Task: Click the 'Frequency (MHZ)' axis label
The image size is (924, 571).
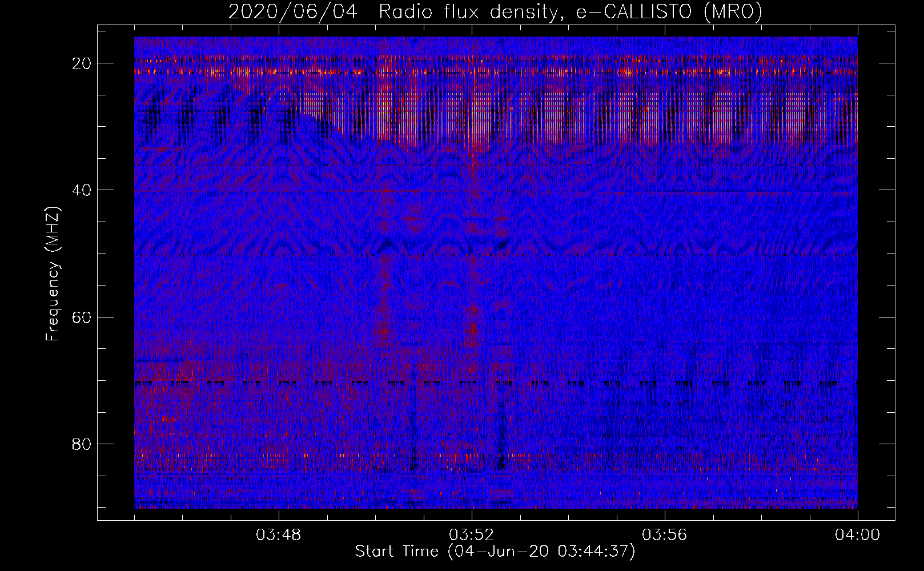Action: (53, 274)
